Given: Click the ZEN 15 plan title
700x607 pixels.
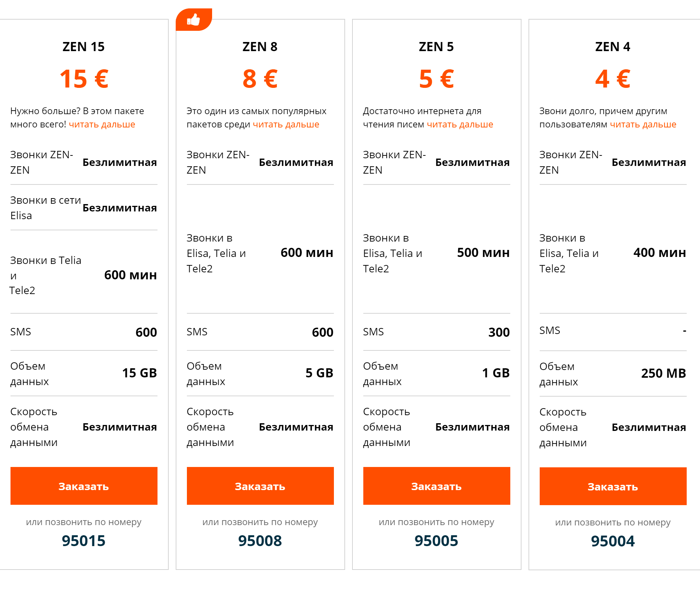Looking at the screenshot, I should 84,47.
